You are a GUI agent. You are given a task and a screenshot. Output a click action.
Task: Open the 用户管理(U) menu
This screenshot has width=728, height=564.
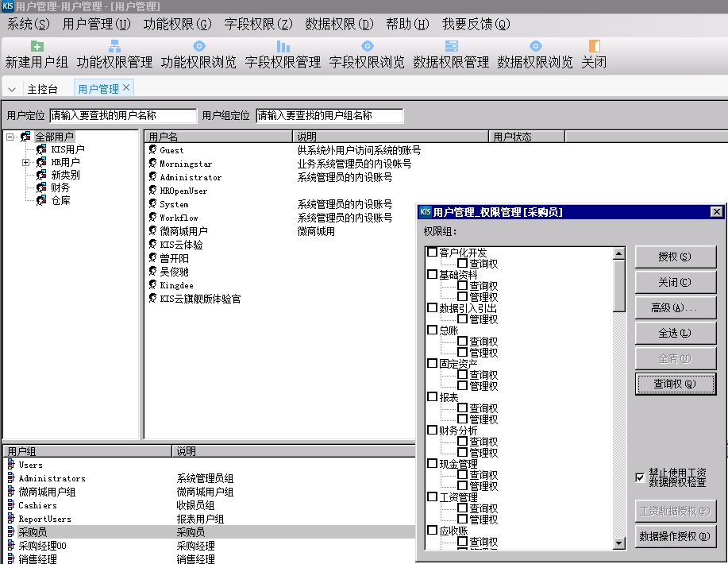point(97,24)
